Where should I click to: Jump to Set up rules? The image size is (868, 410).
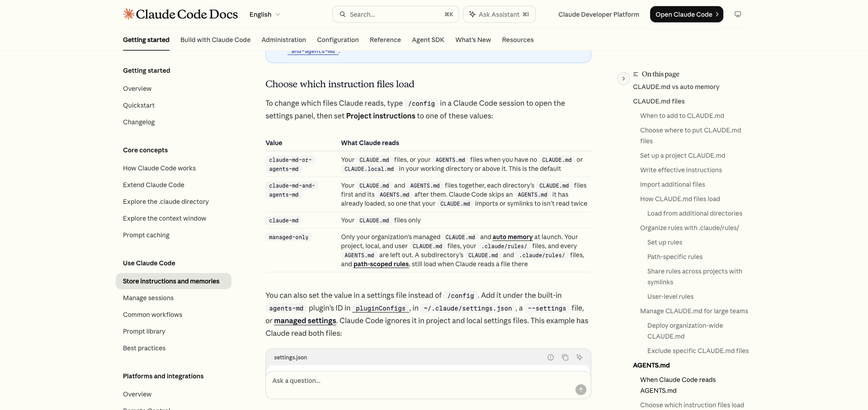click(x=665, y=242)
